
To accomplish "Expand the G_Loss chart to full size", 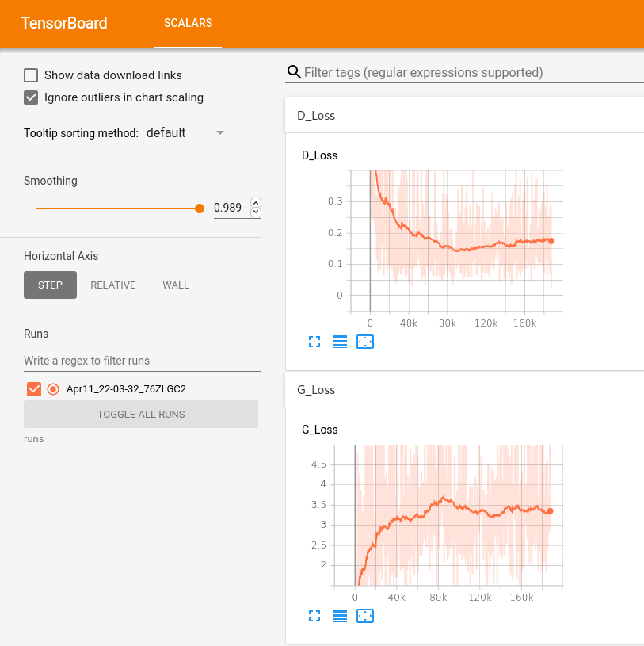I will pyautogui.click(x=314, y=616).
